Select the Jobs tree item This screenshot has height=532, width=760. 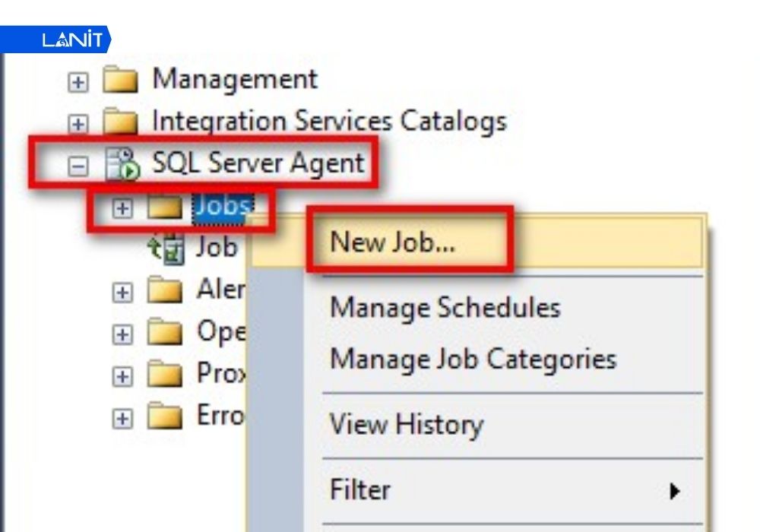point(223,207)
